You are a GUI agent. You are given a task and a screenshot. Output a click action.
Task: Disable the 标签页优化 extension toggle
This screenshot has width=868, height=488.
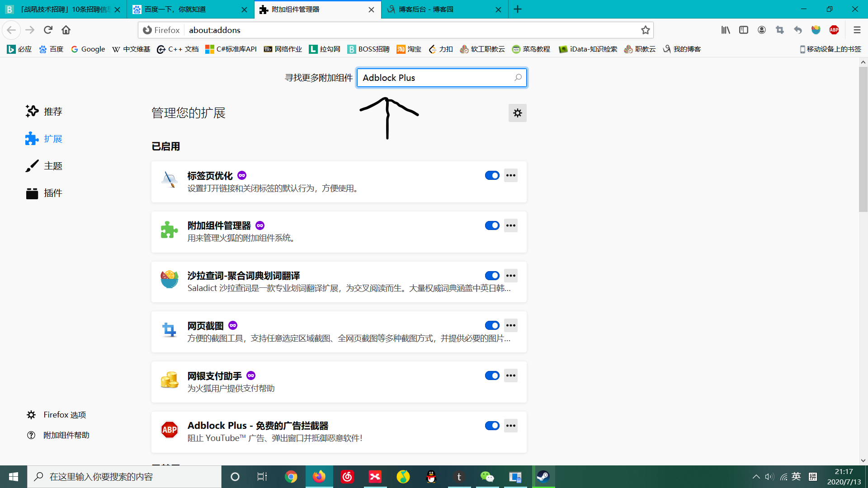pyautogui.click(x=492, y=175)
